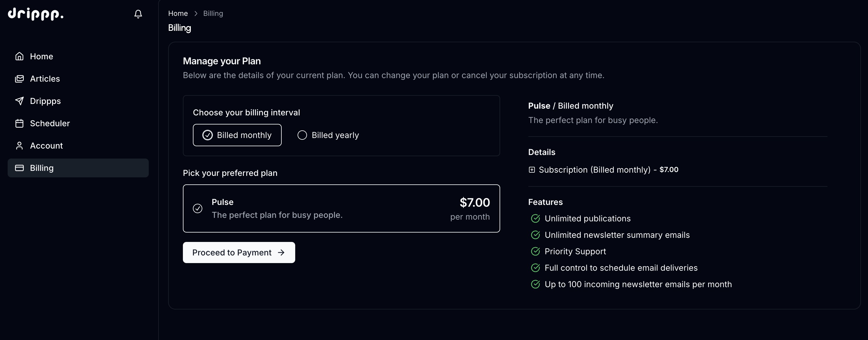Click Proceed to Payment button
The height and width of the screenshot is (340, 868).
pyautogui.click(x=239, y=253)
